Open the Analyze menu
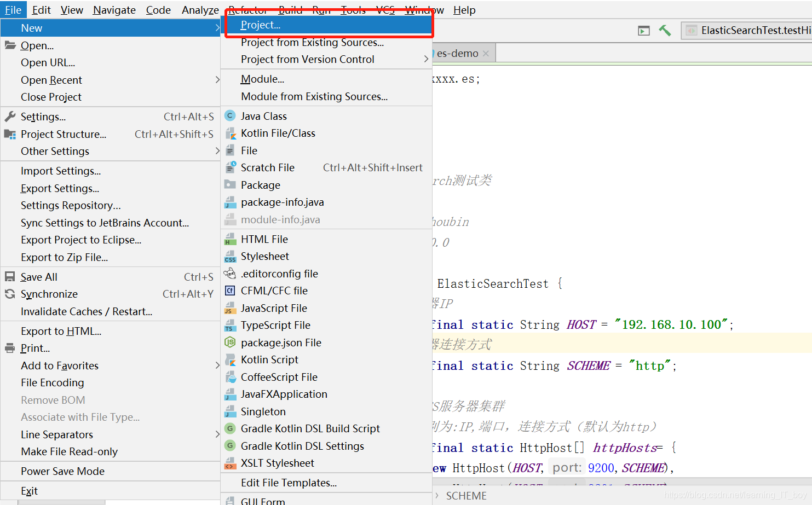Viewport: 812px width, 505px height. click(x=200, y=10)
